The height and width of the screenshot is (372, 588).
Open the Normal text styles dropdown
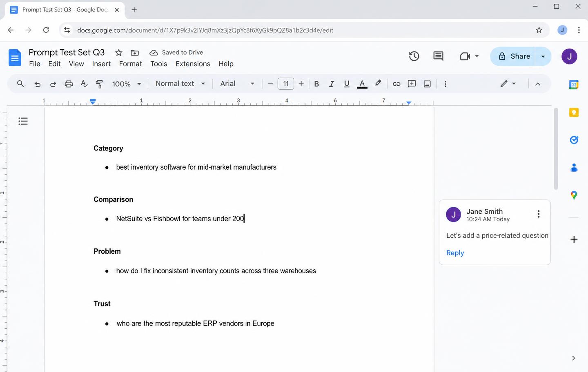pos(180,84)
